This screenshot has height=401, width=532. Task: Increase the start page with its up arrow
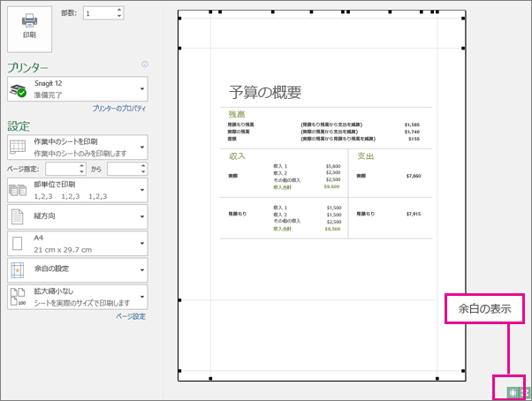coord(82,166)
